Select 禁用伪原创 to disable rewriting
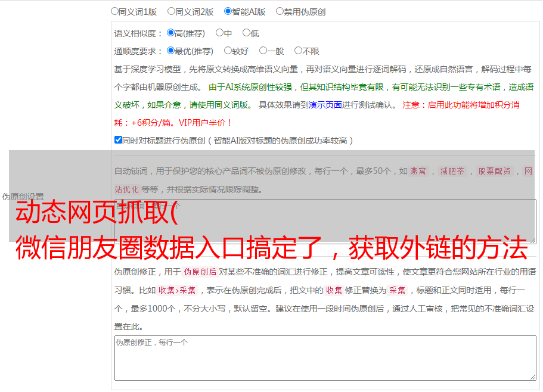The width and height of the screenshot is (543, 392). point(280,11)
